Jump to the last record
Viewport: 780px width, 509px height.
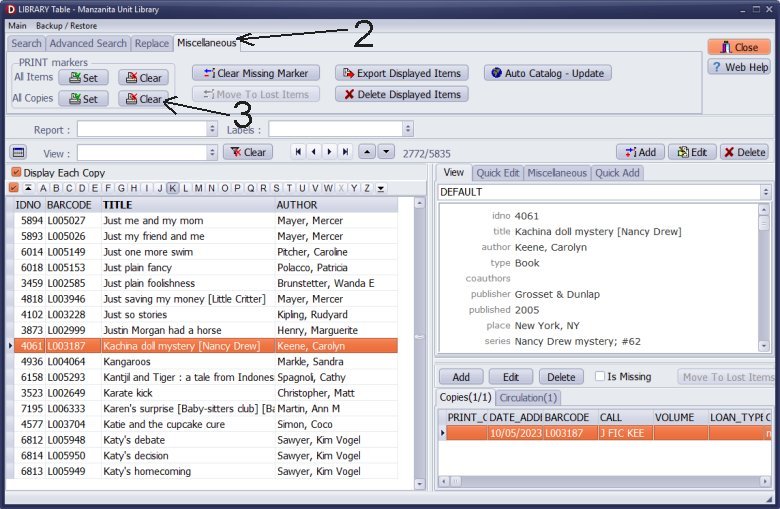tap(345, 152)
